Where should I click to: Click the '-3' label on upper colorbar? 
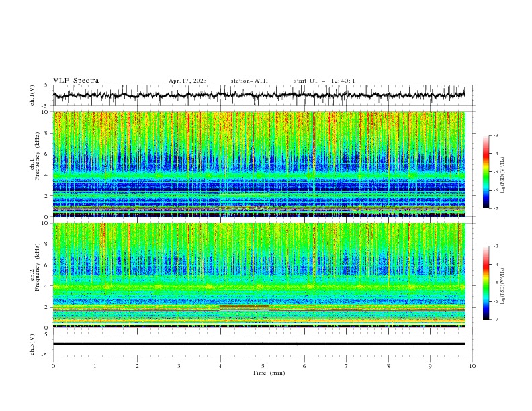coord(495,135)
